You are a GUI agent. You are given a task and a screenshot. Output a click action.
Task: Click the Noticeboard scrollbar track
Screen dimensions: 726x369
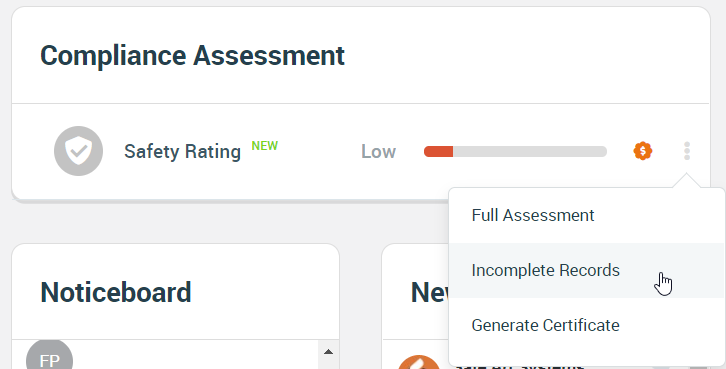(x=328, y=363)
